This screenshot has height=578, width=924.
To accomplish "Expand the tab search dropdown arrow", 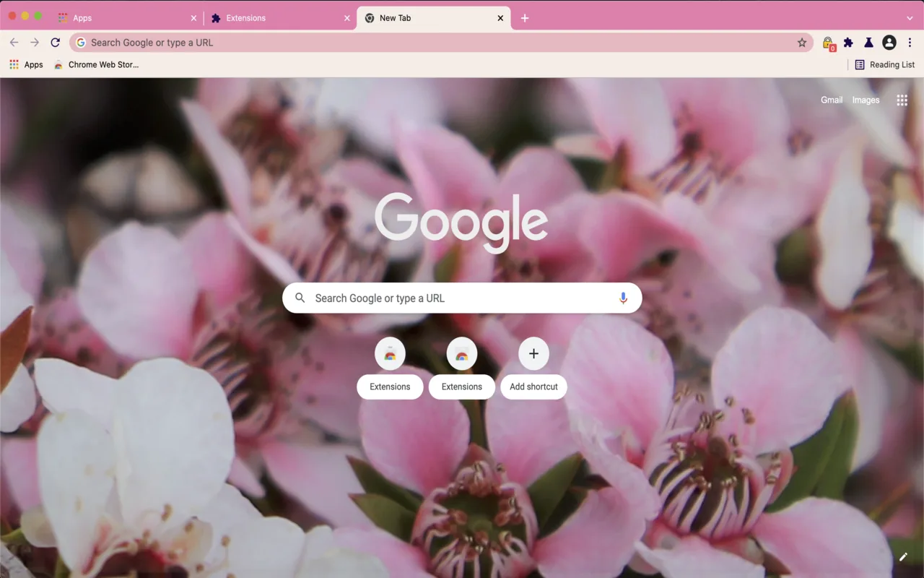I will [910, 18].
